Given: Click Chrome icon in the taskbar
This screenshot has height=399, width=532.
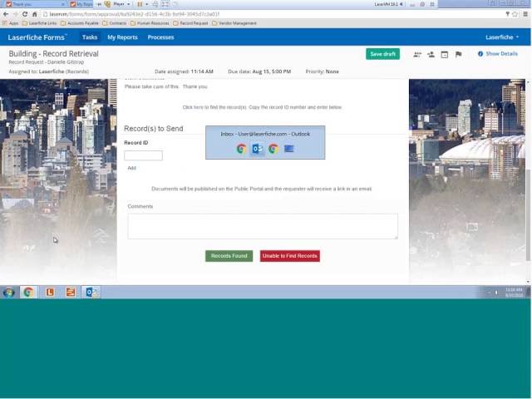Looking at the screenshot, I should 28,292.
